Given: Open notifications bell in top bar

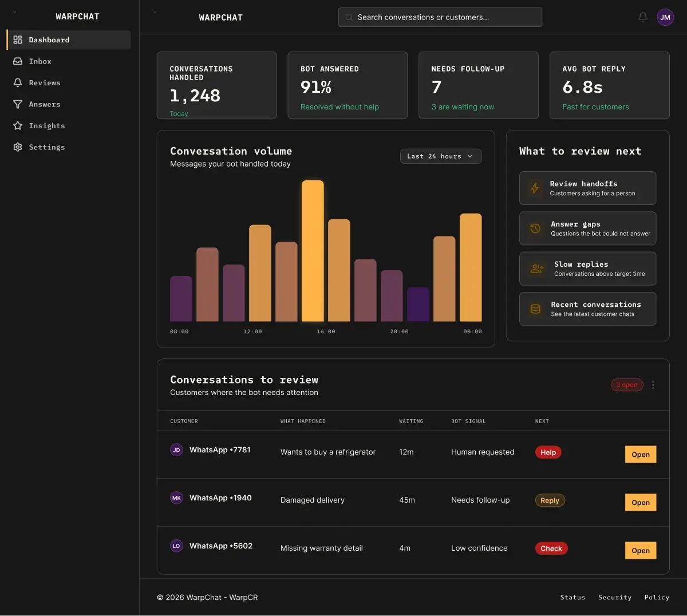Looking at the screenshot, I should click(x=643, y=17).
